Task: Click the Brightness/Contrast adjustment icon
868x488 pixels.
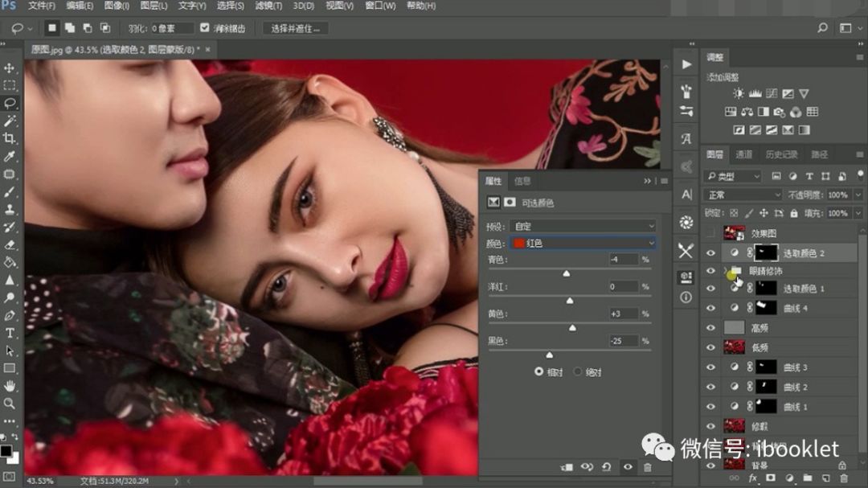Action: (739, 93)
